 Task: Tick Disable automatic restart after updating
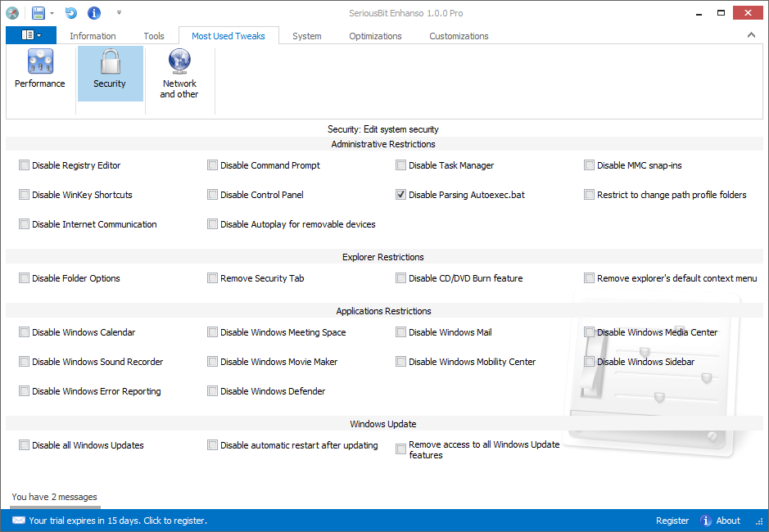click(212, 444)
